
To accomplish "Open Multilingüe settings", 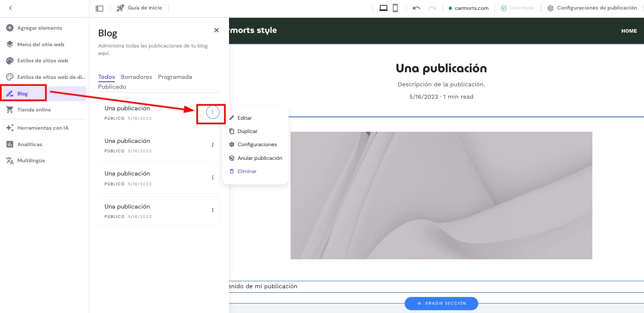I will (x=31, y=161).
